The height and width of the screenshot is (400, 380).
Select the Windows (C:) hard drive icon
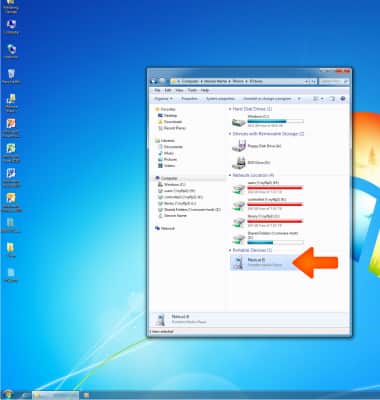[x=239, y=122]
